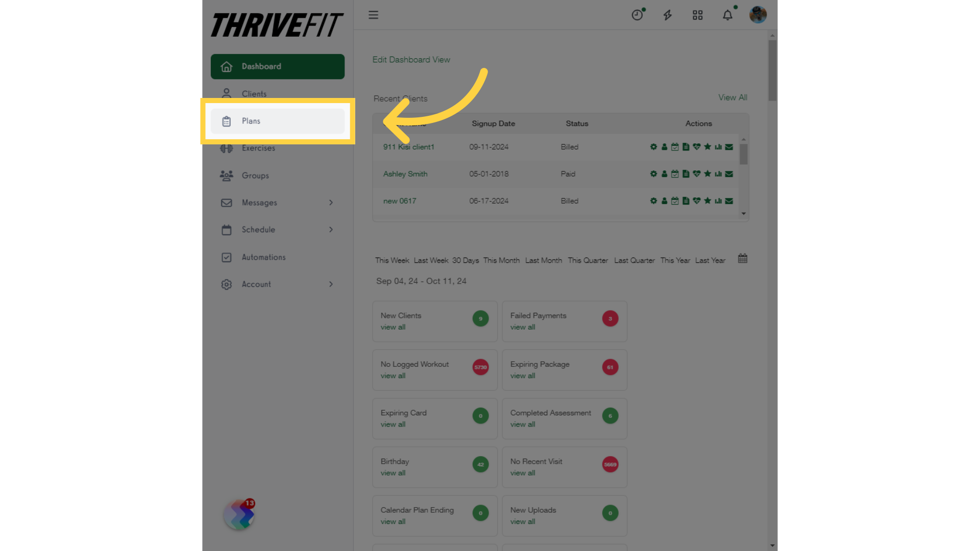This screenshot has width=980, height=551.
Task: Click document icon for 911 Kisi client1
Action: pyautogui.click(x=685, y=147)
